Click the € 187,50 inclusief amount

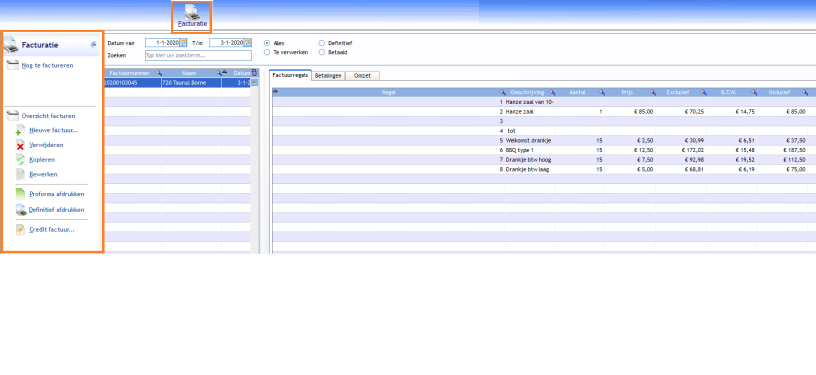coord(794,150)
